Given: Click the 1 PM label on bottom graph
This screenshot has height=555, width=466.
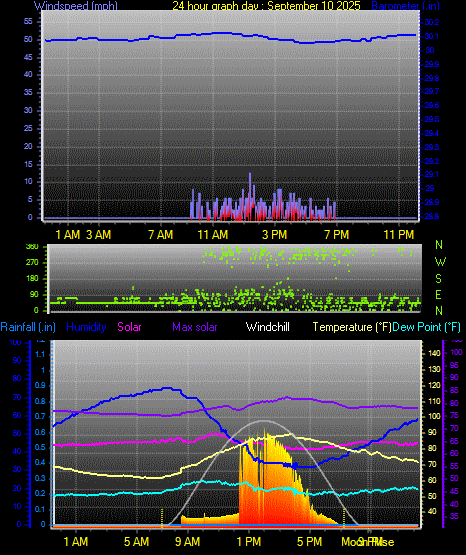Looking at the screenshot, I should pos(249,542).
